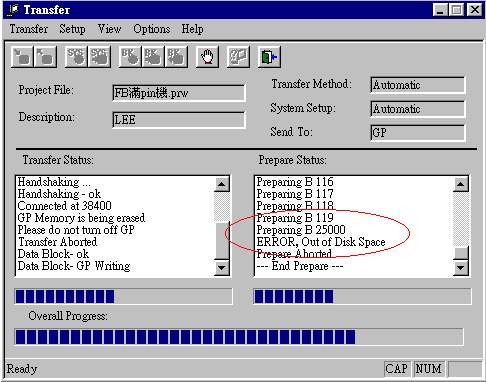
Task: Open context help with the question-mark icon
Action: (238, 57)
